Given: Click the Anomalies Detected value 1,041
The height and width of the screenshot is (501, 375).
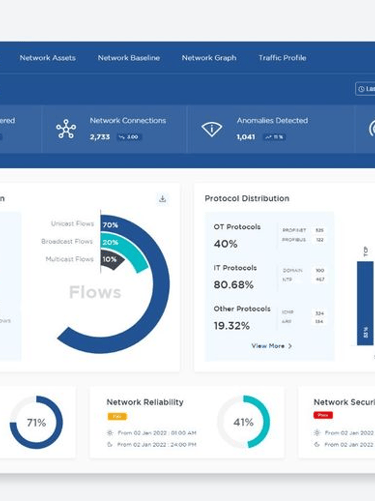Looking at the screenshot, I should (x=246, y=137).
